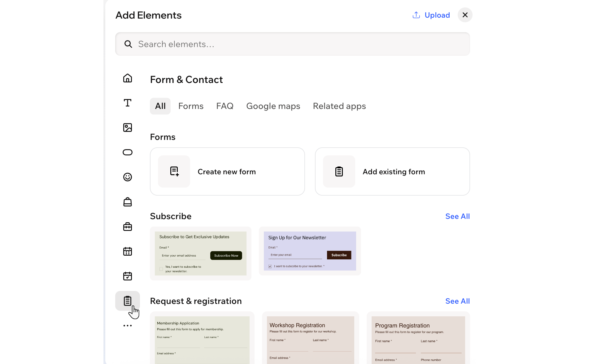Open the Image elements category
The height and width of the screenshot is (364, 589).
[128, 128]
